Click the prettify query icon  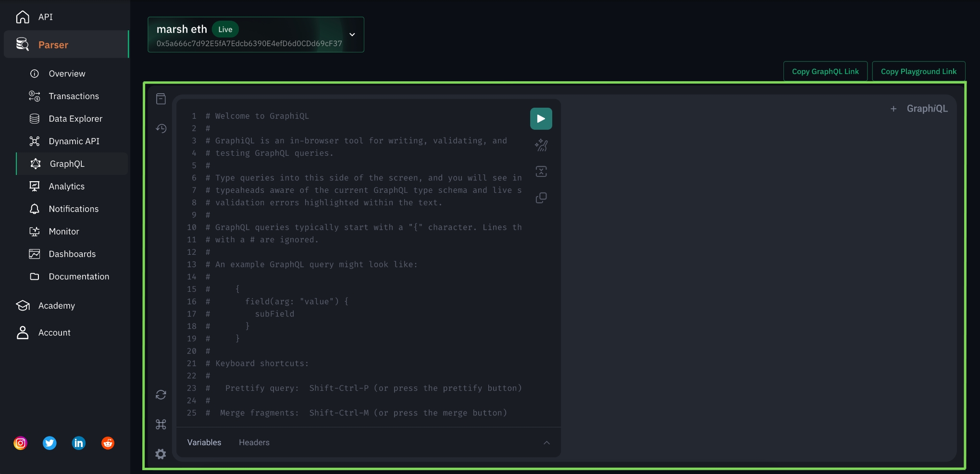tap(541, 145)
